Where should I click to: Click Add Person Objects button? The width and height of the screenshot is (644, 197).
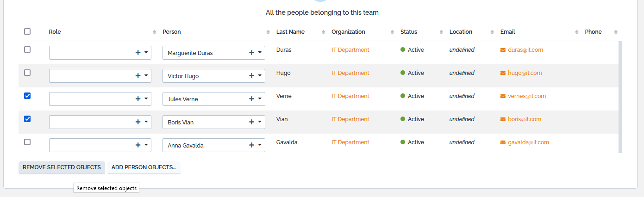tap(144, 167)
